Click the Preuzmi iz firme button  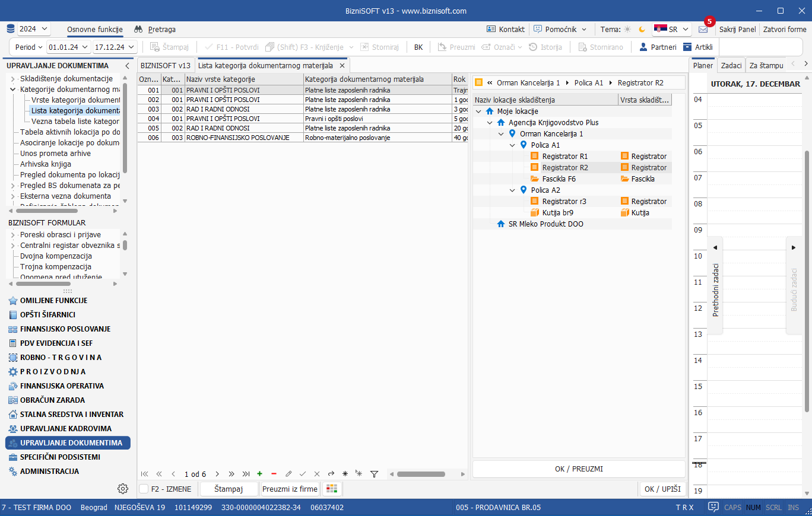pyautogui.click(x=290, y=489)
